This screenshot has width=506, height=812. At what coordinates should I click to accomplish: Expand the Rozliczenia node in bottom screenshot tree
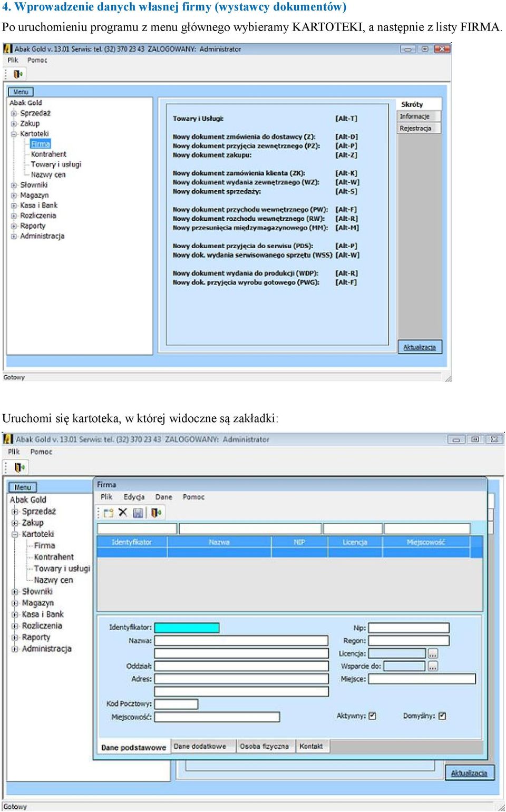(15, 626)
